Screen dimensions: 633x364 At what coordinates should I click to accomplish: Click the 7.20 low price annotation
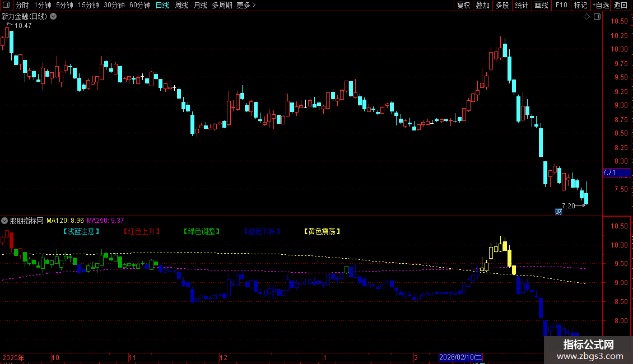click(x=569, y=206)
